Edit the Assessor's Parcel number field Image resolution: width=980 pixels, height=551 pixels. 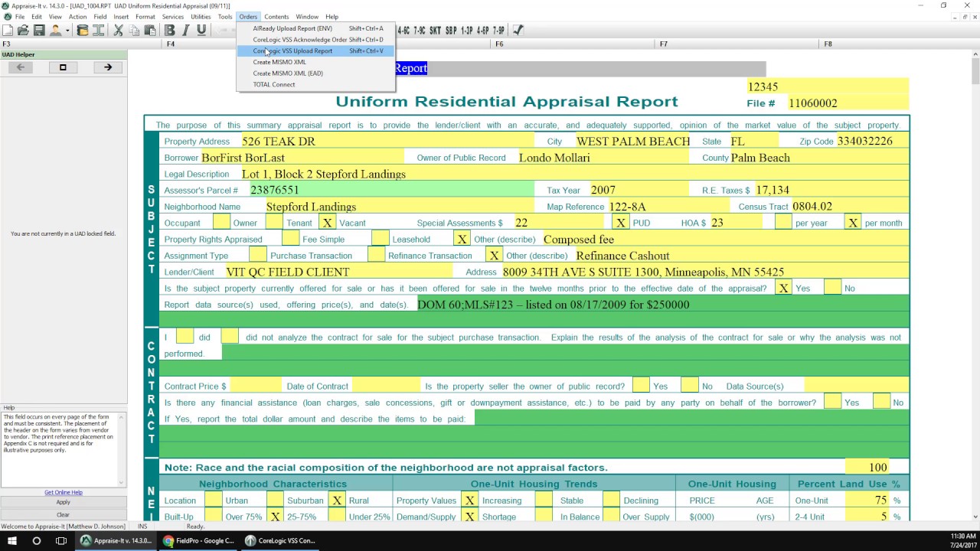pos(392,190)
